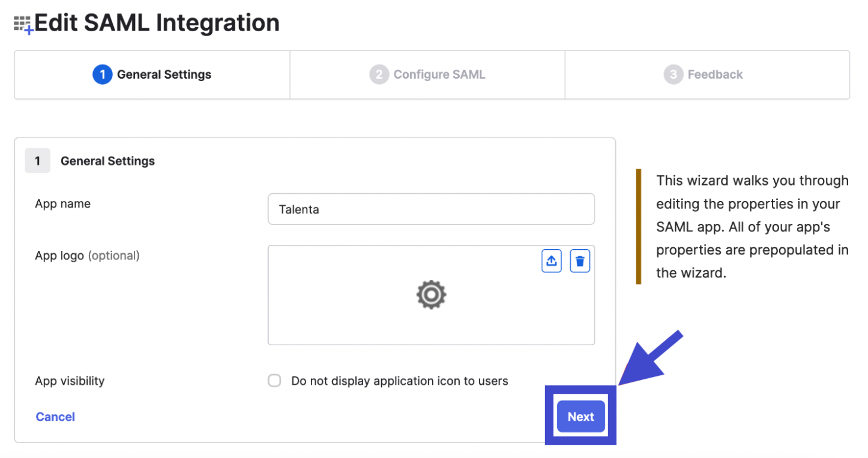Viewport: 868px width, 458px height.
Task: Click the App visibility label
Action: tap(70, 381)
